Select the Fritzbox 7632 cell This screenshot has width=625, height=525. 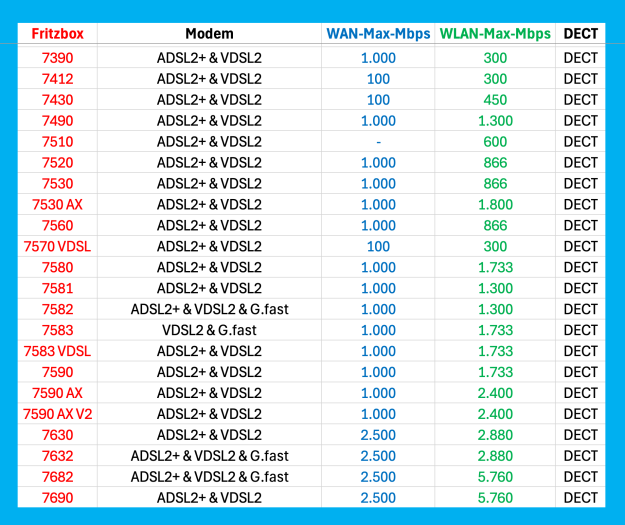(x=57, y=456)
